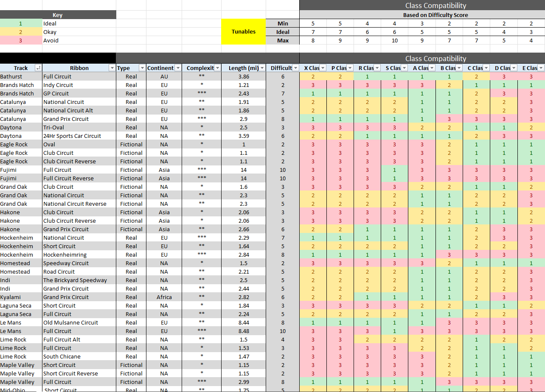Open the R Class filter dropdown
The height and width of the screenshot is (392, 545).
click(x=377, y=68)
